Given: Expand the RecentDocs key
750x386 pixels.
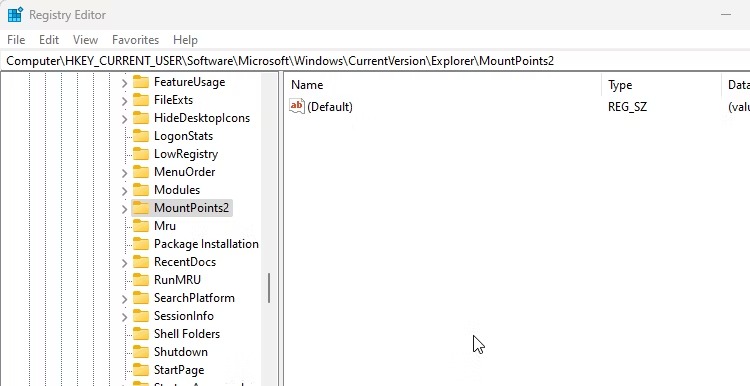Looking at the screenshot, I should pyautogui.click(x=124, y=263).
